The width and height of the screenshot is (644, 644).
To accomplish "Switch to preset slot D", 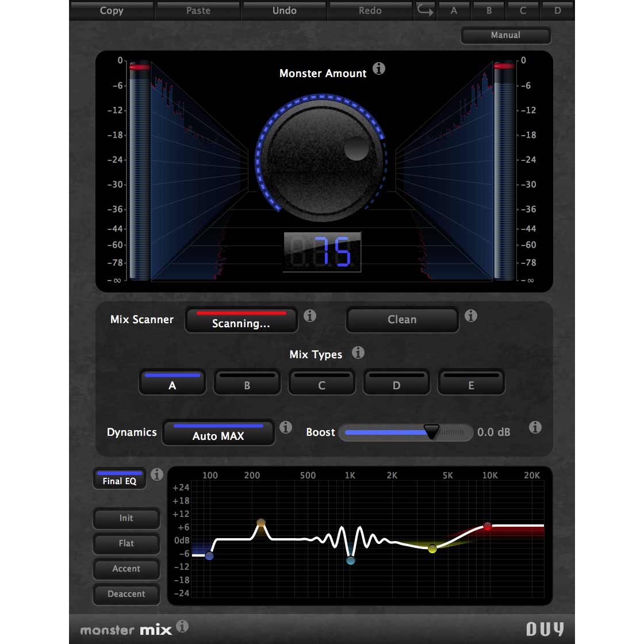I will [x=557, y=10].
